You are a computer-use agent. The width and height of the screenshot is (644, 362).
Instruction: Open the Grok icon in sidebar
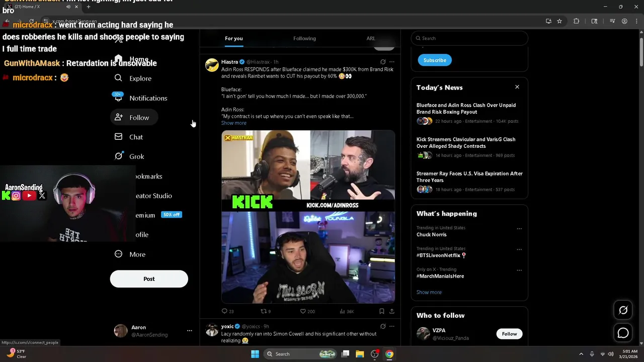click(118, 156)
